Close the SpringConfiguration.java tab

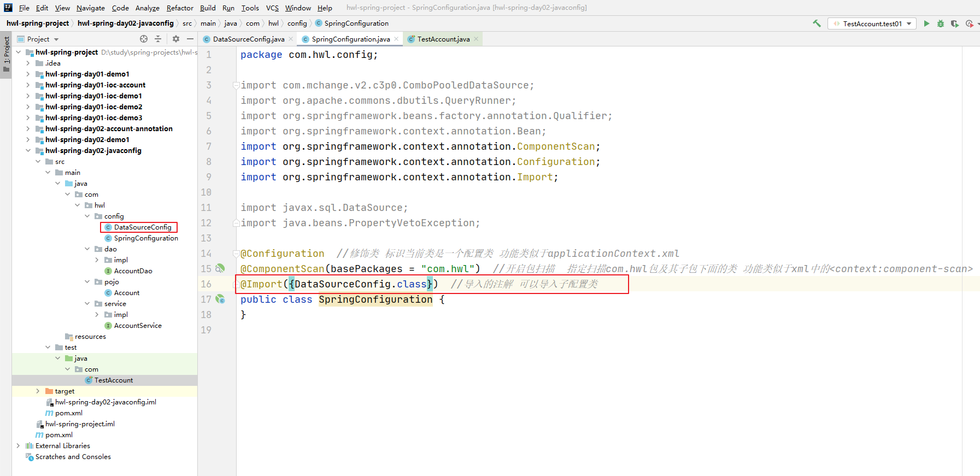coord(396,39)
